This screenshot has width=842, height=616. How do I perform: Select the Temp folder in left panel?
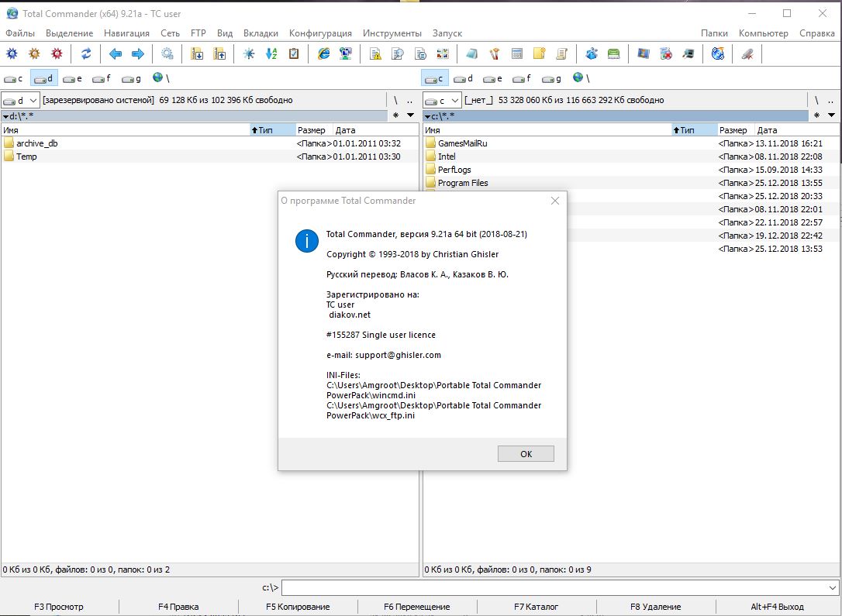coord(209,157)
